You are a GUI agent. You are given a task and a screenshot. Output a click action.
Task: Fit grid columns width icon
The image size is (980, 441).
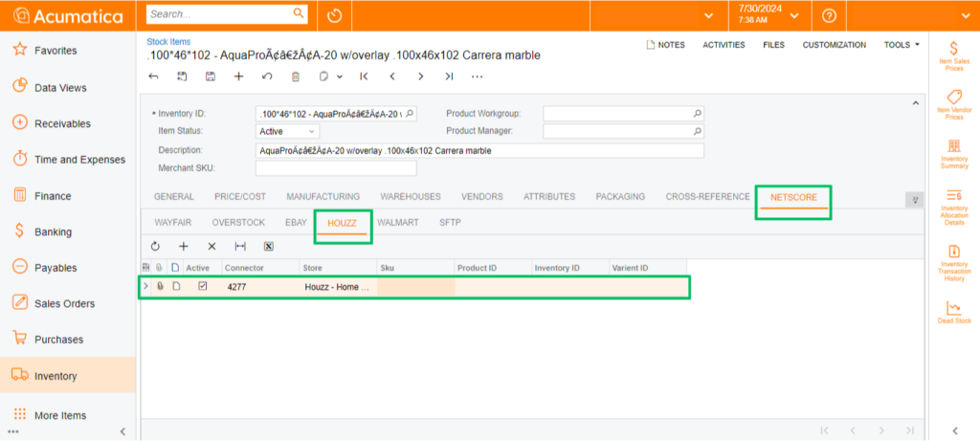[x=240, y=246]
